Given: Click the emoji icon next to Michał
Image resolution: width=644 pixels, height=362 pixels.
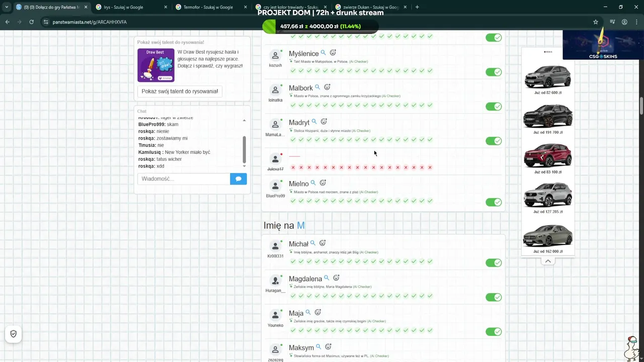Looking at the screenshot, I should (x=323, y=243).
